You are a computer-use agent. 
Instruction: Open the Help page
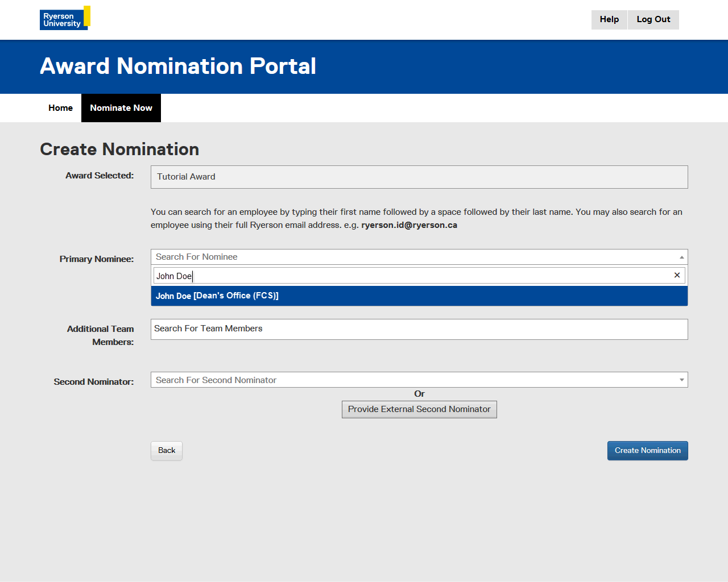[x=609, y=19]
